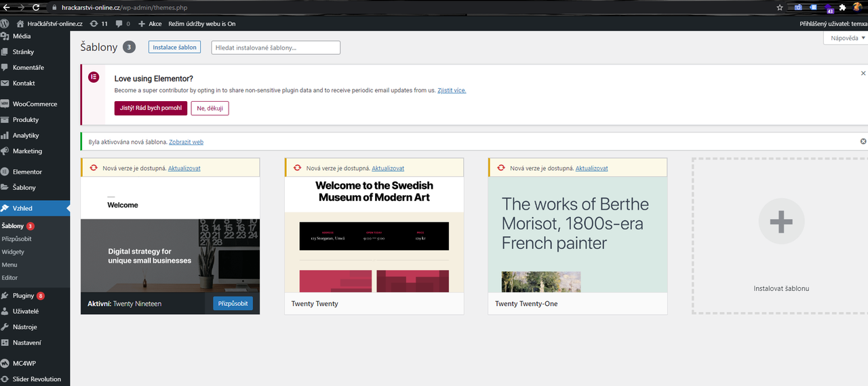Screen dimensions: 868x386
Task: Open the Twenty Nineteen theme preview image
Action: pos(170,235)
